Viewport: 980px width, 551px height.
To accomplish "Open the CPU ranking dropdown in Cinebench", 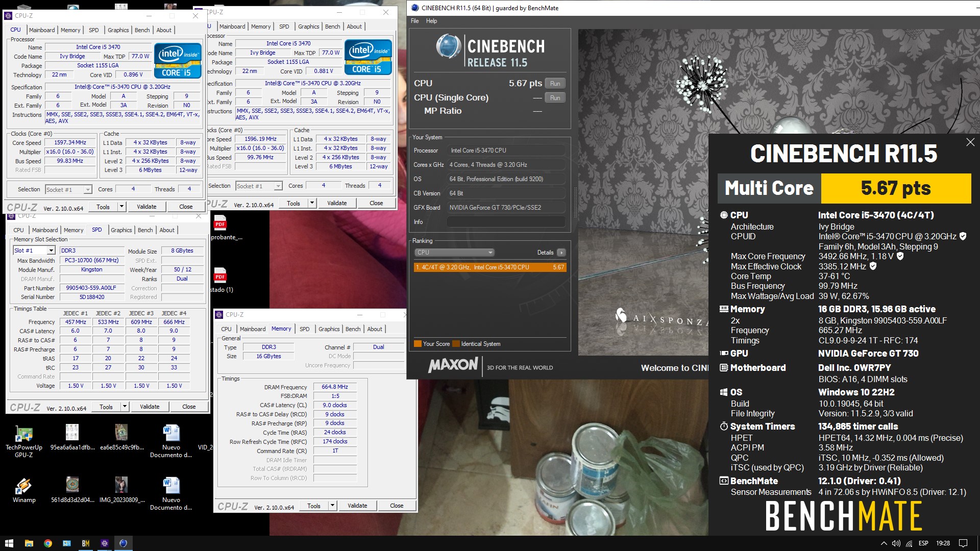I will click(454, 253).
